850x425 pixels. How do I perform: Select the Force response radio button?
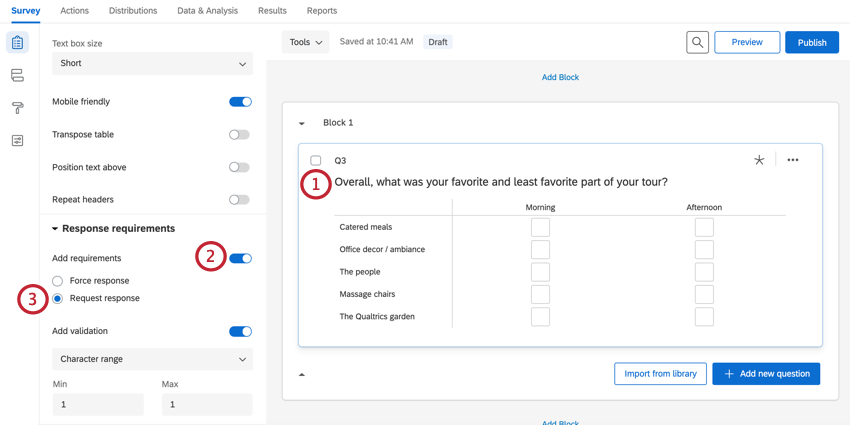coord(58,281)
